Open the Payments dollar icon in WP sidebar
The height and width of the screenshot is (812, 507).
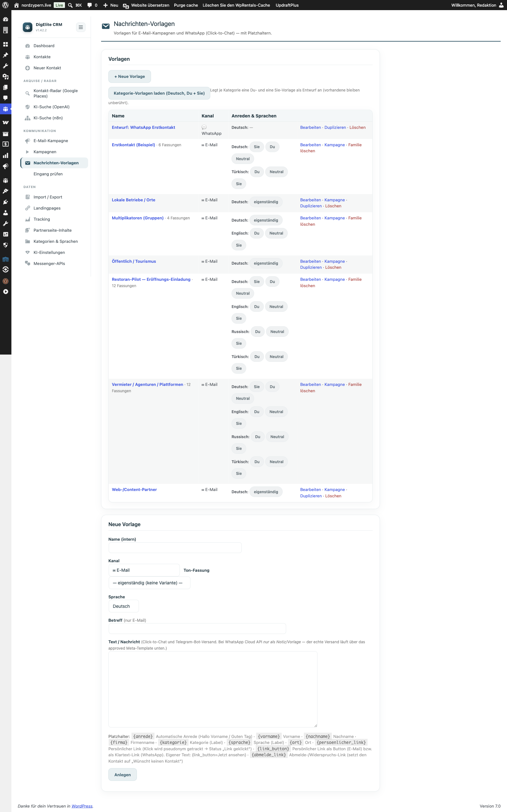[5, 144]
